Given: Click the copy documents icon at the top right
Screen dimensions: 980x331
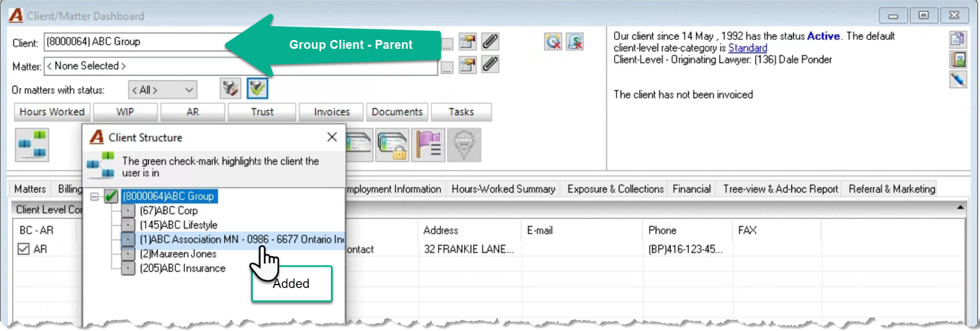Looking at the screenshot, I should 958,39.
